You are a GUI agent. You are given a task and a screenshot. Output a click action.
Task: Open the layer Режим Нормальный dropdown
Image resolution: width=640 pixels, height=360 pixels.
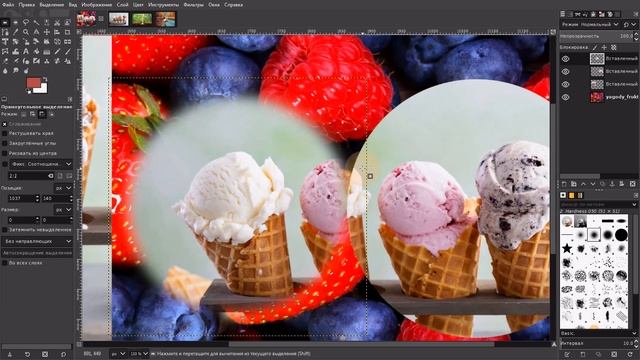591,24
